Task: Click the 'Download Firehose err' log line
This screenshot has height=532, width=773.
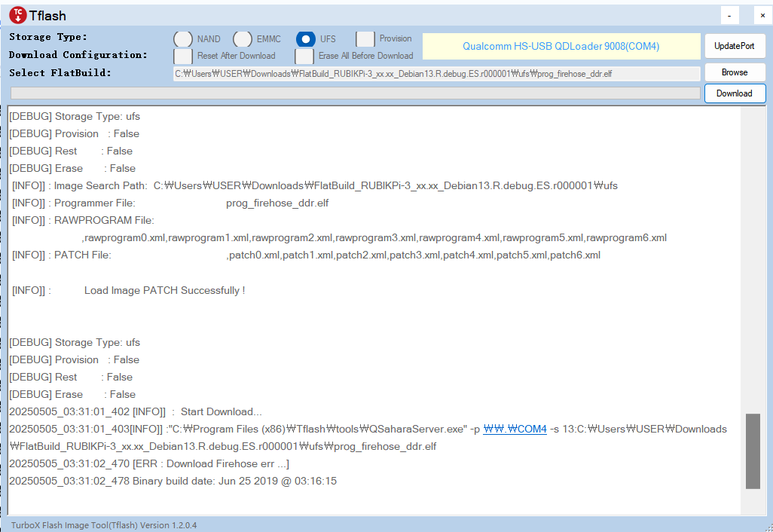Action: point(149,463)
